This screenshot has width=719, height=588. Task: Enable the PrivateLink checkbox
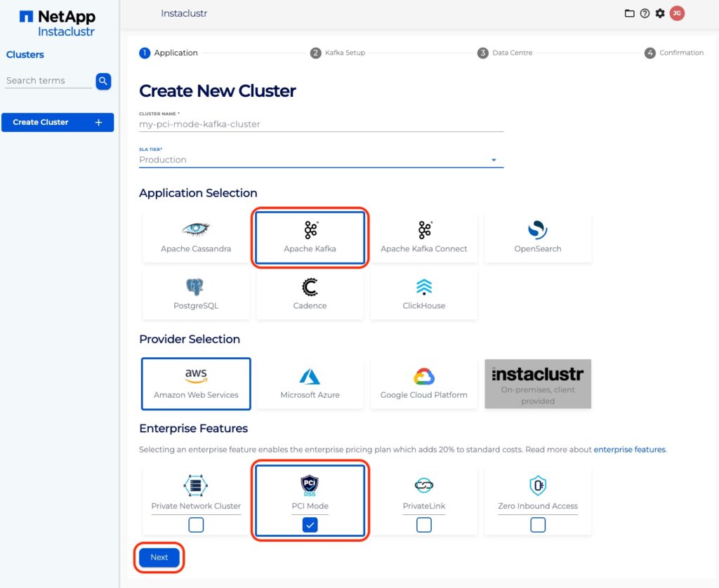point(424,525)
